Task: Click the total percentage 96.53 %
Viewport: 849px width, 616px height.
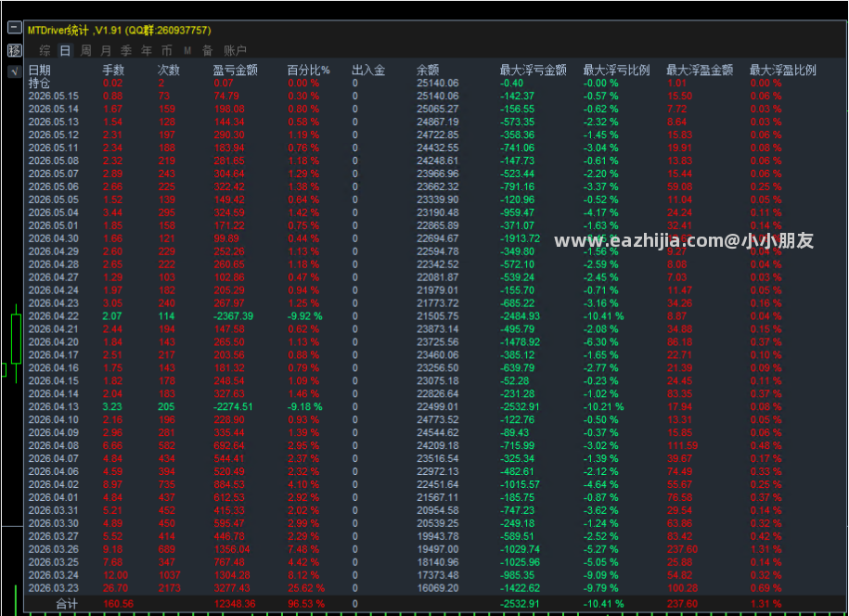Action: point(306,604)
